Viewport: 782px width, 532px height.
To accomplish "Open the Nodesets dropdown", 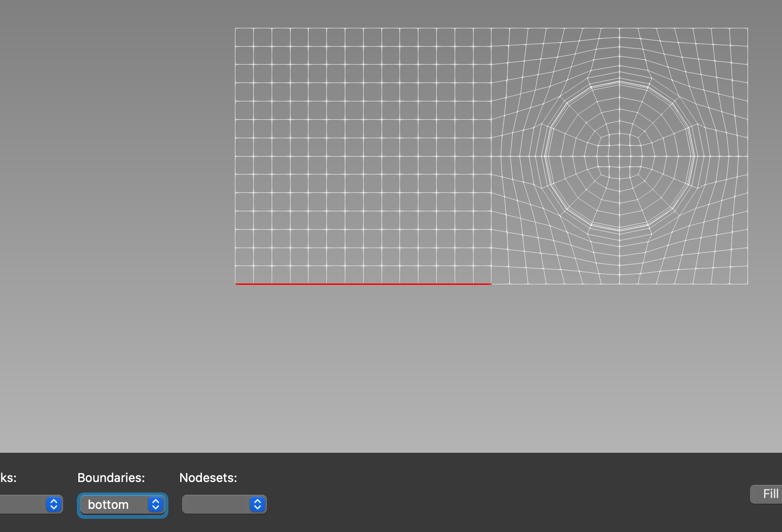I will pos(222,504).
